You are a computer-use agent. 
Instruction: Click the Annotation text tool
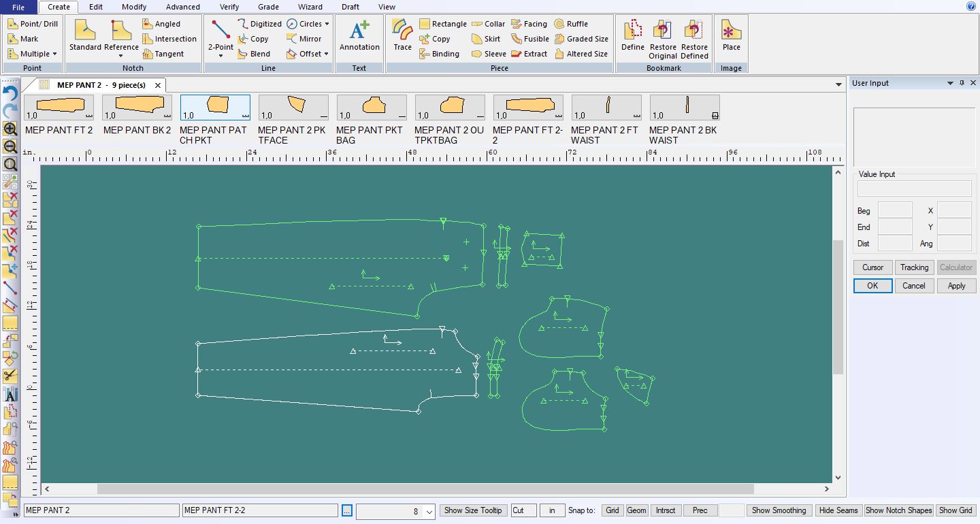[359, 35]
